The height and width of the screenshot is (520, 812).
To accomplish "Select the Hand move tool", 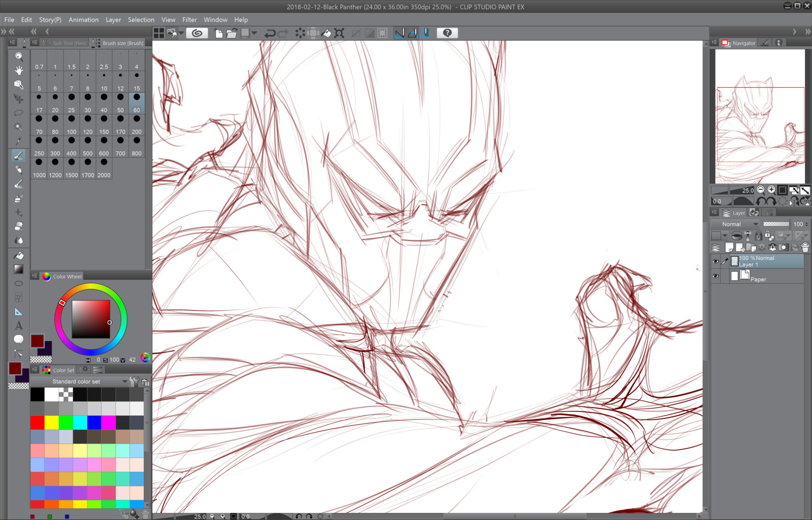I will tap(19, 70).
